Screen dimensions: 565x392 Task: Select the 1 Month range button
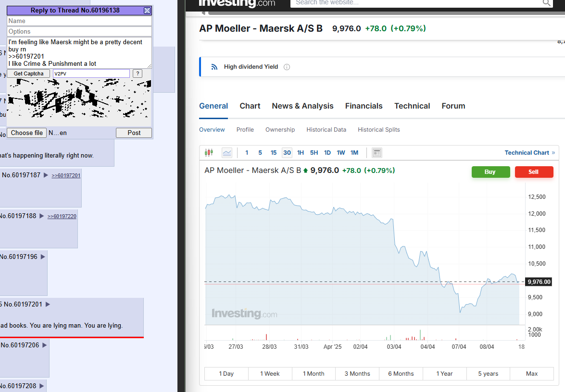click(314, 374)
